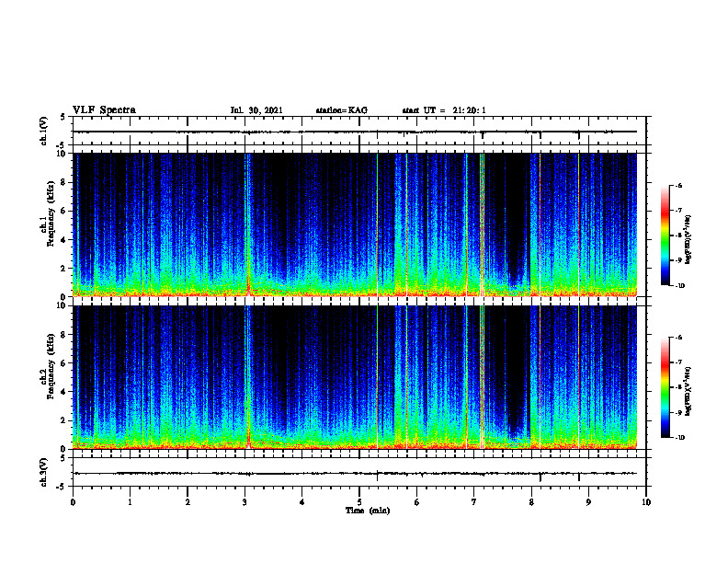
Task: Click the ch.1 voltage waveform trace
Action: tap(355, 132)
